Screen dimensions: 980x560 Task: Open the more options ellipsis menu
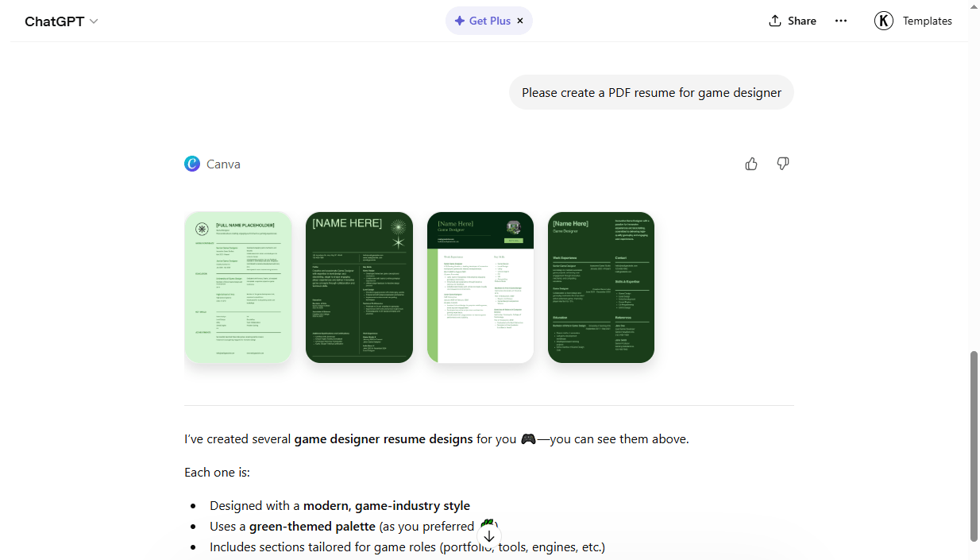click(x=841, y=21)
